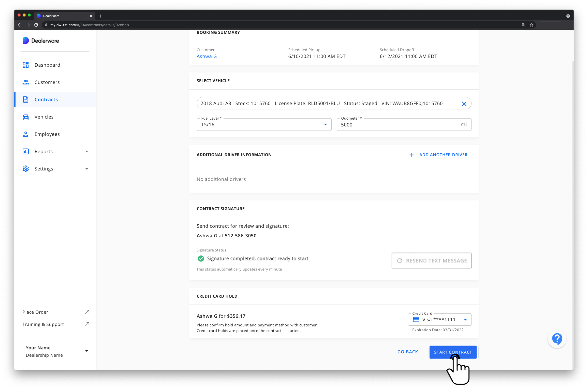
Task: Click the Customers people icon
Action: (x=26, y=82)
